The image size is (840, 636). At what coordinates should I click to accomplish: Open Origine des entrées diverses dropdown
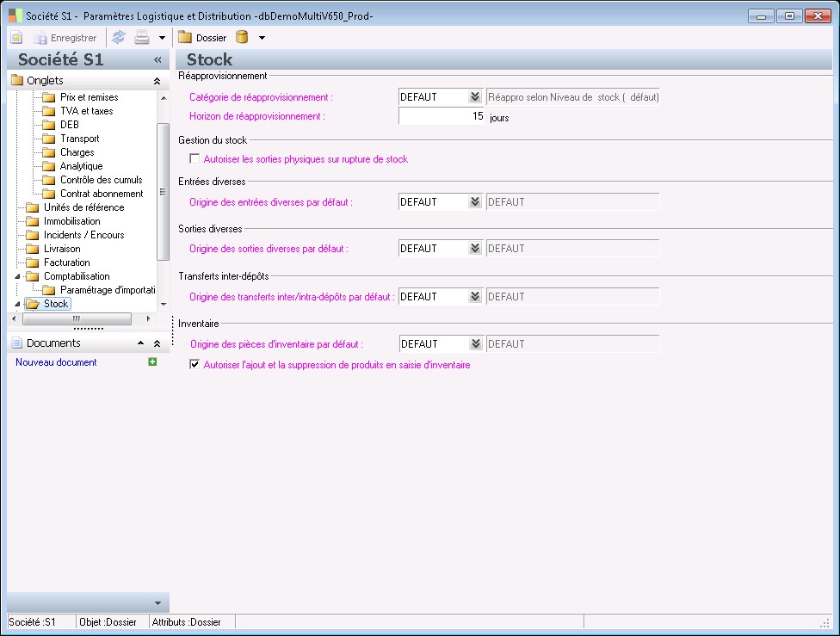[x=474, y=202]
